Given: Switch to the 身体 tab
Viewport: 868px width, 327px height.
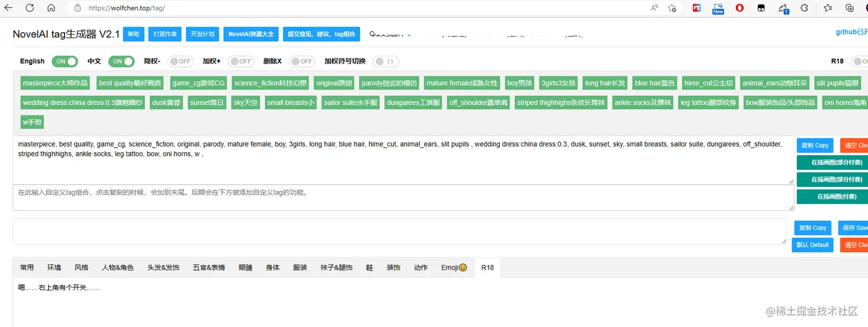Looking at the screenshot, I should tap(273, 268).
